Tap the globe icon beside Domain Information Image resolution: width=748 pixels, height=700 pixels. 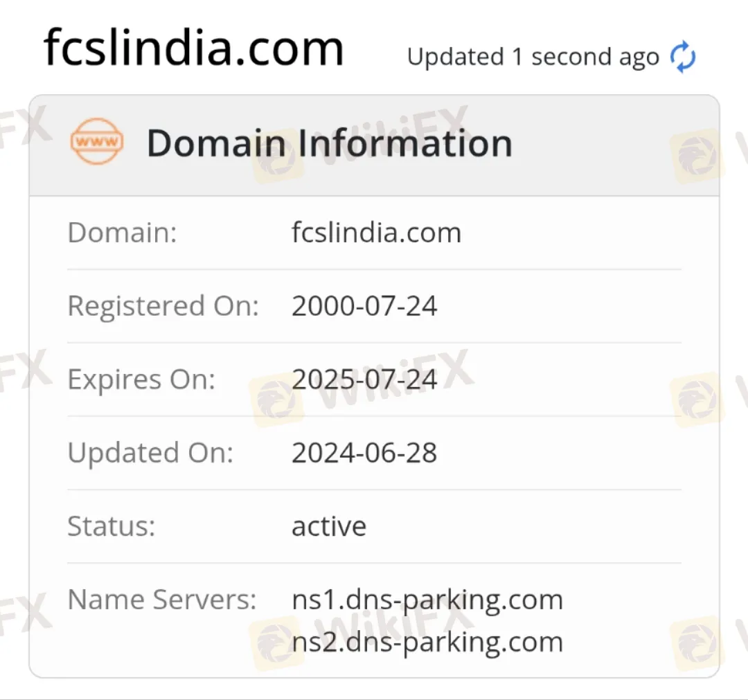96,143
